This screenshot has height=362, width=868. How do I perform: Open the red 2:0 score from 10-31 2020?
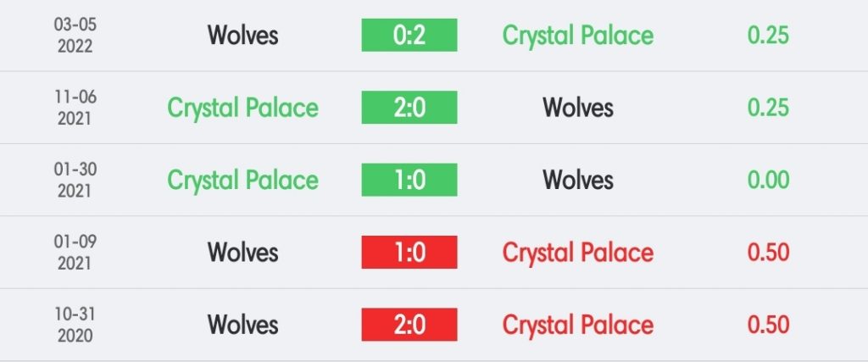[409, 325]
